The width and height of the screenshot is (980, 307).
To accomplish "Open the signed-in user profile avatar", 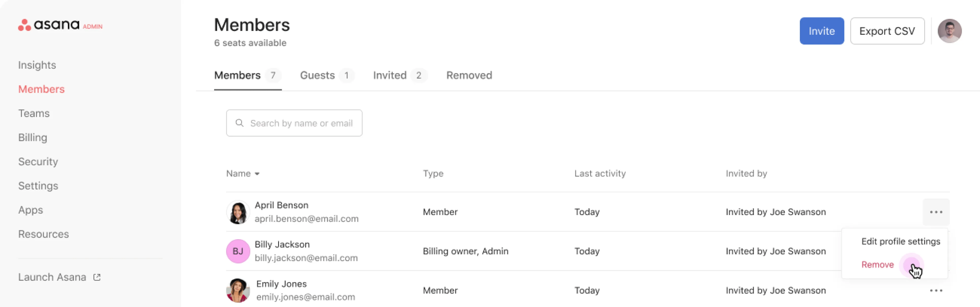I will pyautogui.click(x=949, y=31).
